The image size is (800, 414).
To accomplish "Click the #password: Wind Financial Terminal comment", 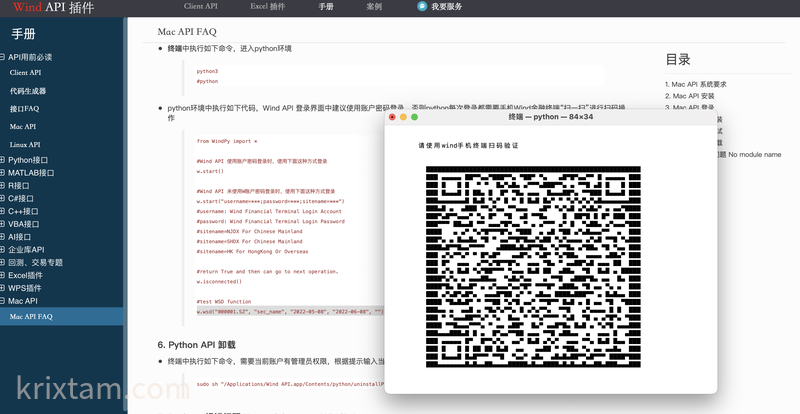I will (271, 222).
